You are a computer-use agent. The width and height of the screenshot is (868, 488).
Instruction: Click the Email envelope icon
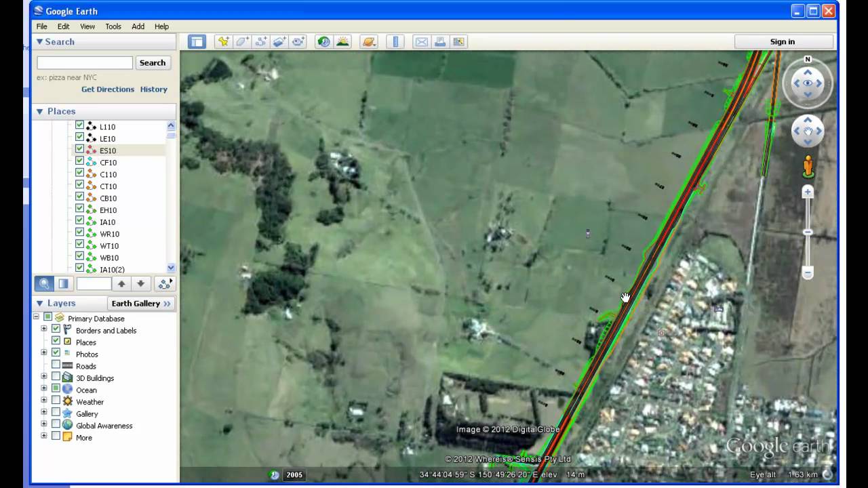click(x=421, y=42)
